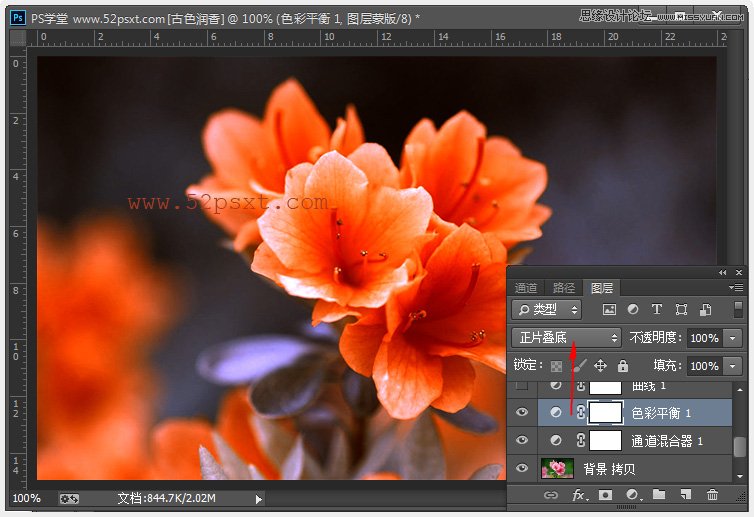This screenshot has width=754, height=517.
Task: Open the 不透明度 opacity slider arrow
Action: coord(733,338)
